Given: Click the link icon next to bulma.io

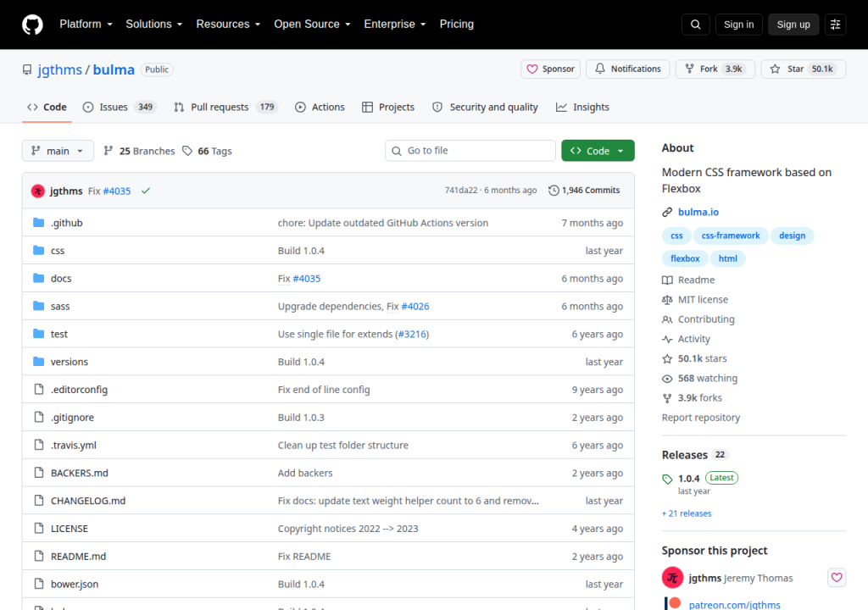Looking at the screenshot, I should tap(667, 212).
